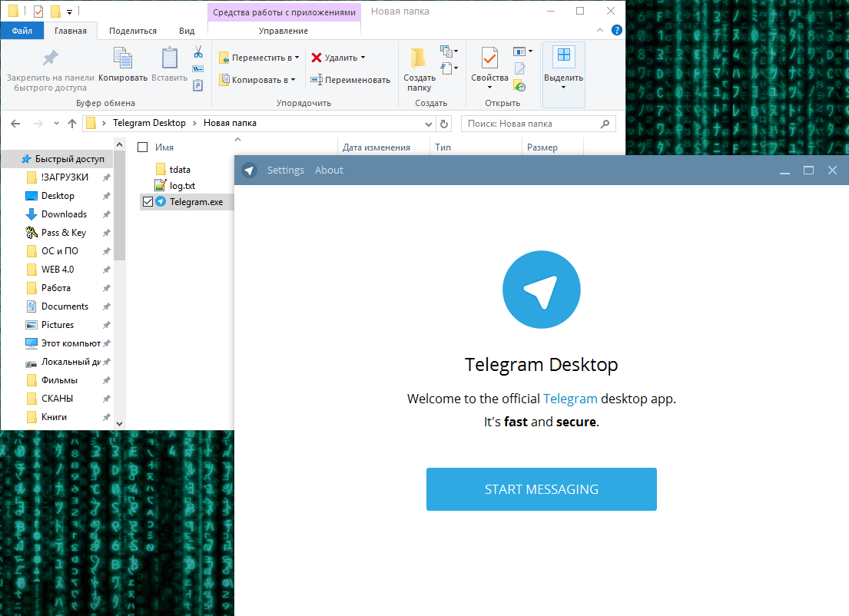Switch to the Управление ribbon tab
The image size is (849, 616).
[x=284, y=31]
